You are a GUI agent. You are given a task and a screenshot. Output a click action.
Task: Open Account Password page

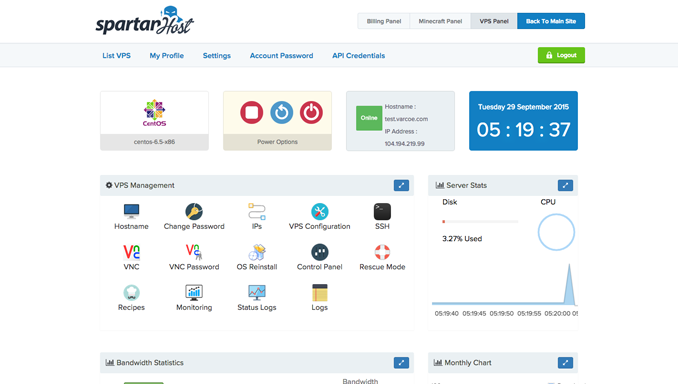pos(281,55)
